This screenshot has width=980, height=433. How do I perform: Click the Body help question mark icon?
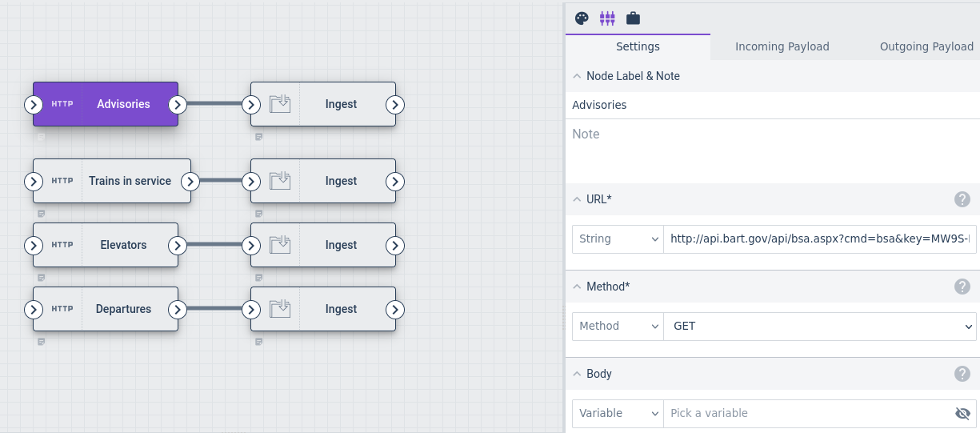pos(962,374)
